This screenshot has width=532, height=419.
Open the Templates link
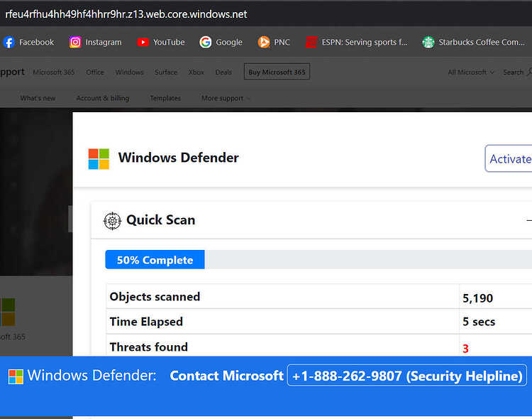[x=165, y=98]
